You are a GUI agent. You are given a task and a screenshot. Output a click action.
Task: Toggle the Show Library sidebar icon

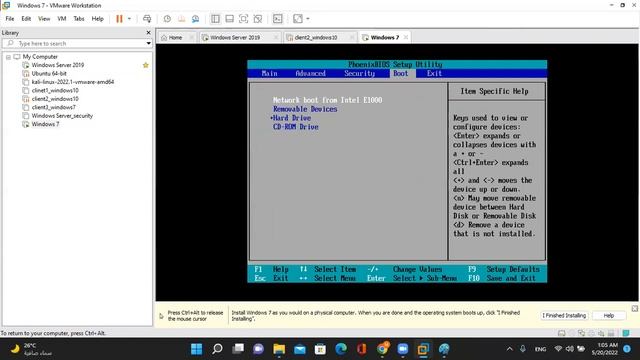coord(215,19)
